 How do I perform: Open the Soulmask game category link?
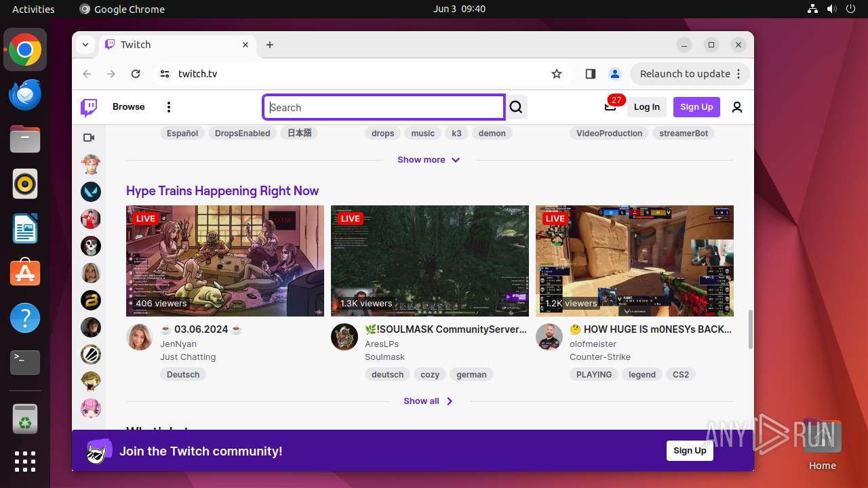pos(384,357)
